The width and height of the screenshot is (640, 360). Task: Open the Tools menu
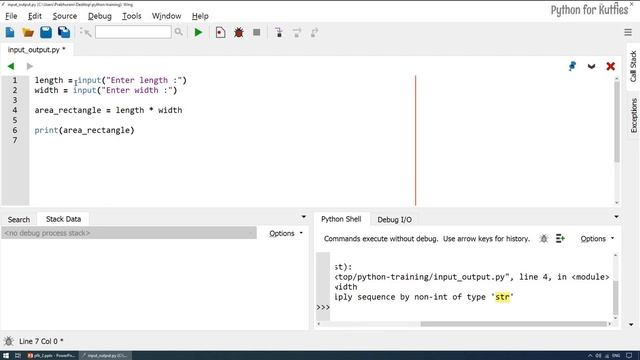coord(131,16)
